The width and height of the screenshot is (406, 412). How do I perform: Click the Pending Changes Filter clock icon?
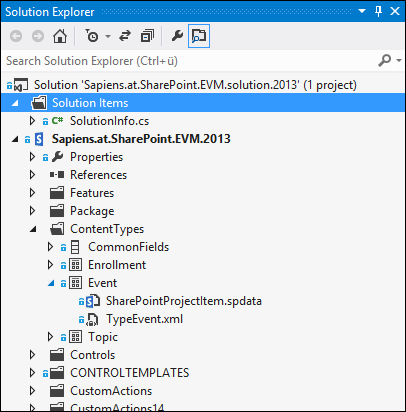[92, 36]
